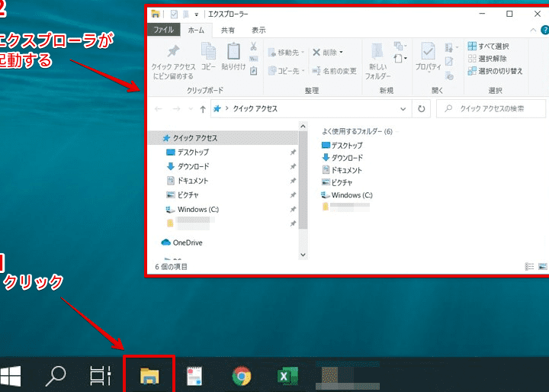Viewport: 549px width, 392px height.
Task: Click the taskbar search magnifier icon
Action: point(56,375)
